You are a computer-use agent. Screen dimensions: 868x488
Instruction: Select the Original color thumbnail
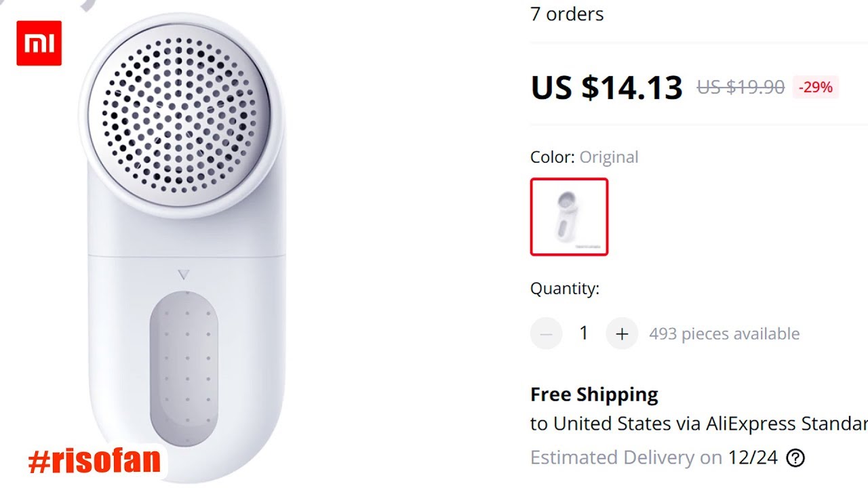[569, 217]
